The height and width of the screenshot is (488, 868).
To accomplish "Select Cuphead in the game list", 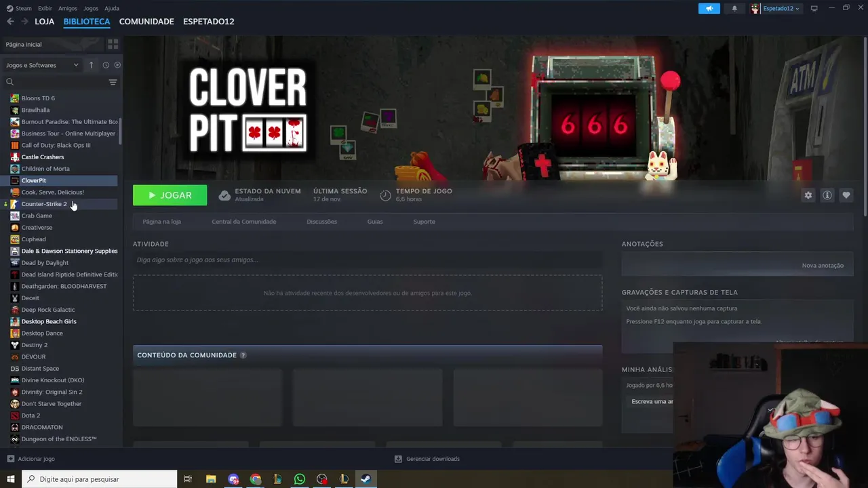I will tap(34, 239).
